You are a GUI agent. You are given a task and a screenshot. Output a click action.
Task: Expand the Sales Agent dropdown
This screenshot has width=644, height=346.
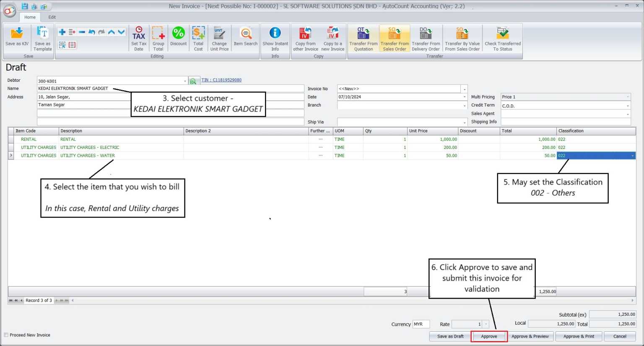(628, 114)
